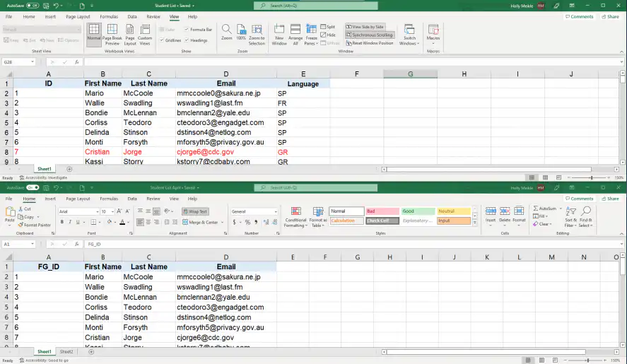
Task: Apply percent style in bottom window
Action: pyautogui.click(x=247, y=222)
